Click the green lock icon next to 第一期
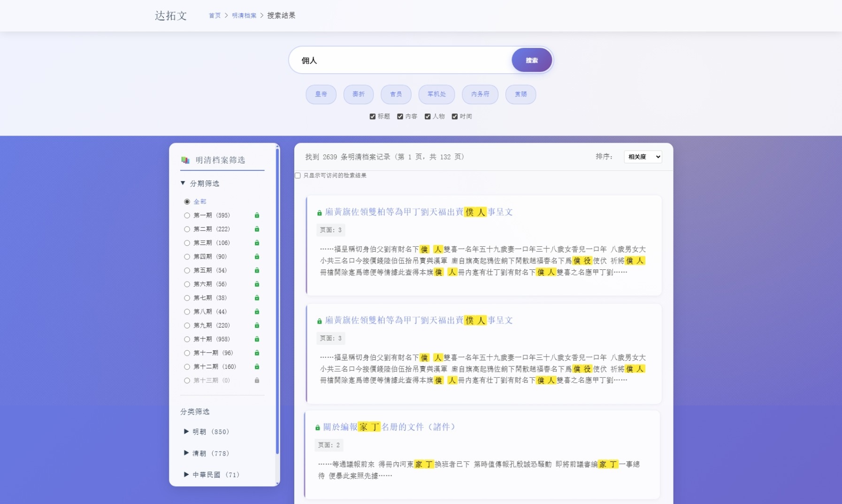This screenshot has width=842, height=504. pos(257,215)
